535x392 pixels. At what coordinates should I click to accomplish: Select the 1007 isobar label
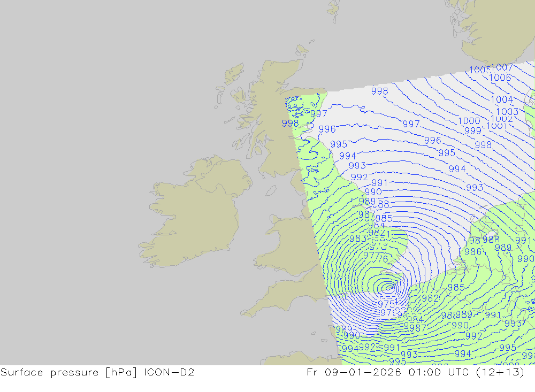coord(502,67)
